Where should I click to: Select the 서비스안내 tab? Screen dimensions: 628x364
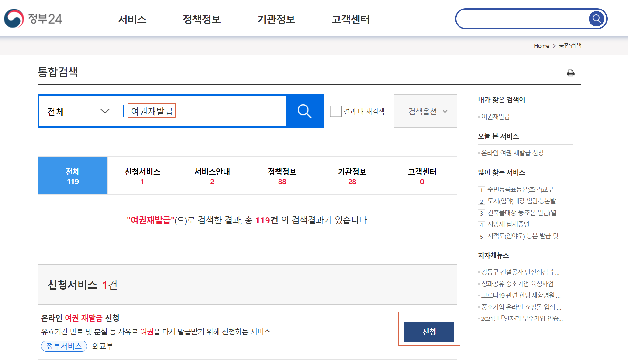pyautogui.click(x=212, y=176)
